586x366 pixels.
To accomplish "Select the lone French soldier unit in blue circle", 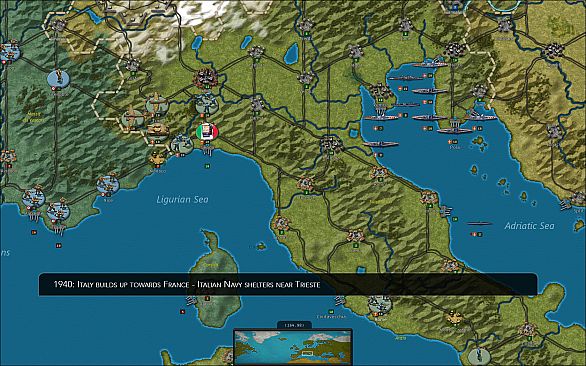I will [x=59, y=79].
